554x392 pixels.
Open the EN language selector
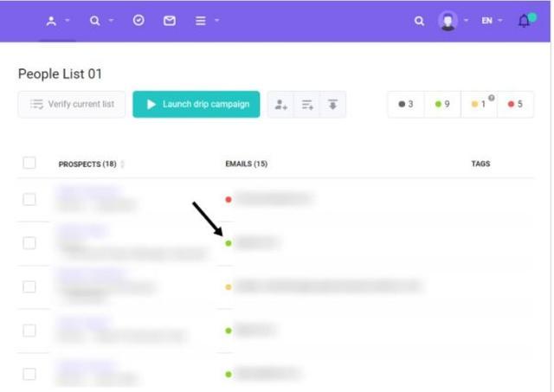pyautogui.click(x=492, y=21)
